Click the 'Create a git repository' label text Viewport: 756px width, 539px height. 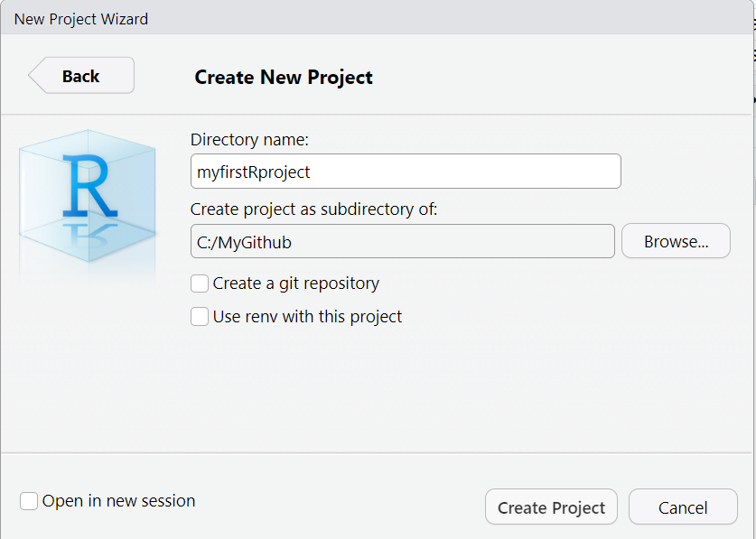(296, 283)
